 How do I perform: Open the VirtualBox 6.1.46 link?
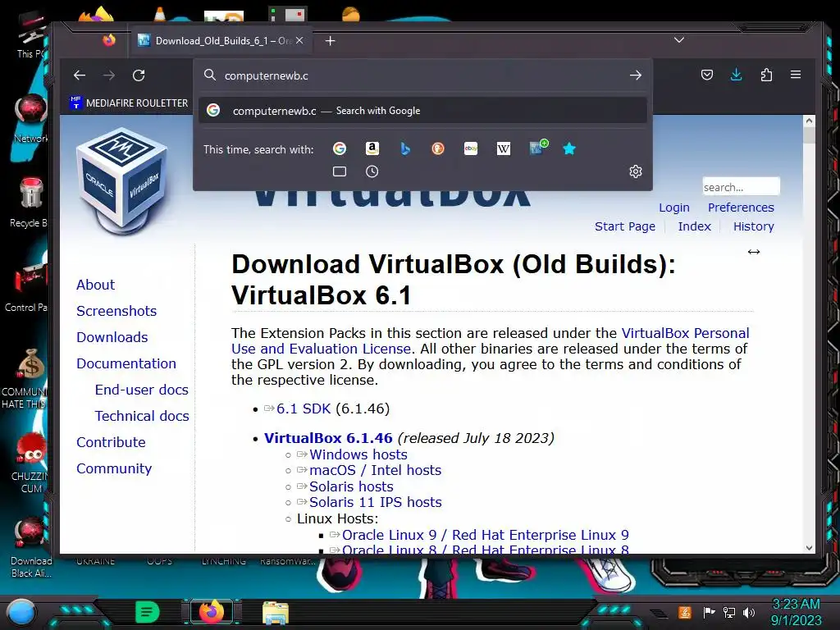(328, 438)
